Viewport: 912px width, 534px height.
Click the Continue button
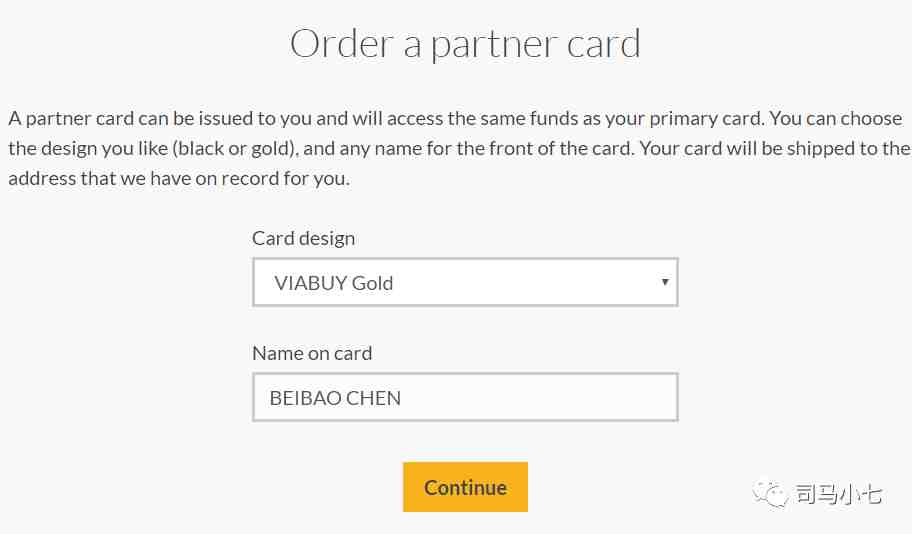point(465,487)
